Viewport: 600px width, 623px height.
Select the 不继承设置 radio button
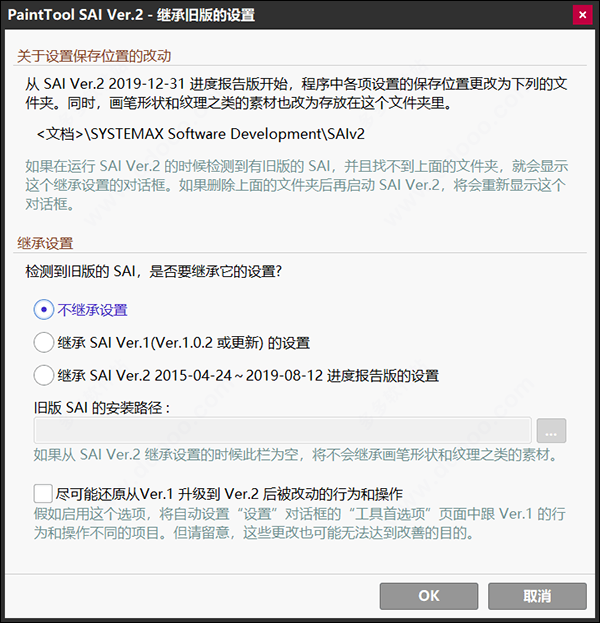tap(44, 310)
